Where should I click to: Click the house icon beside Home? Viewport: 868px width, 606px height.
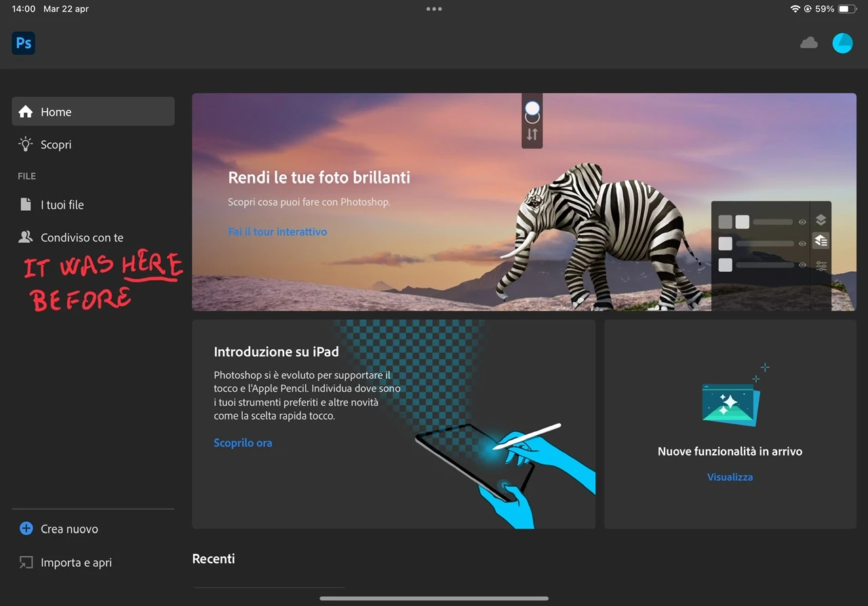pyautogui.click(x=26, y=112)
